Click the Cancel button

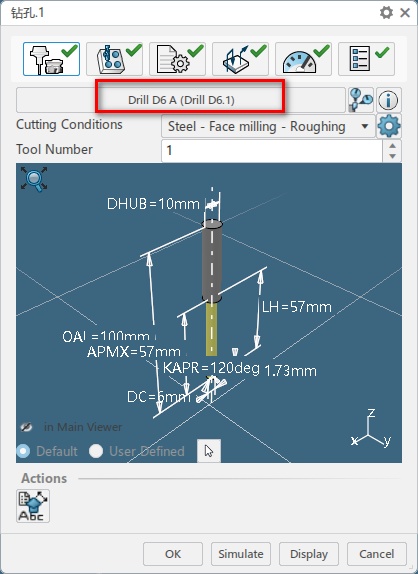[377, 554]
